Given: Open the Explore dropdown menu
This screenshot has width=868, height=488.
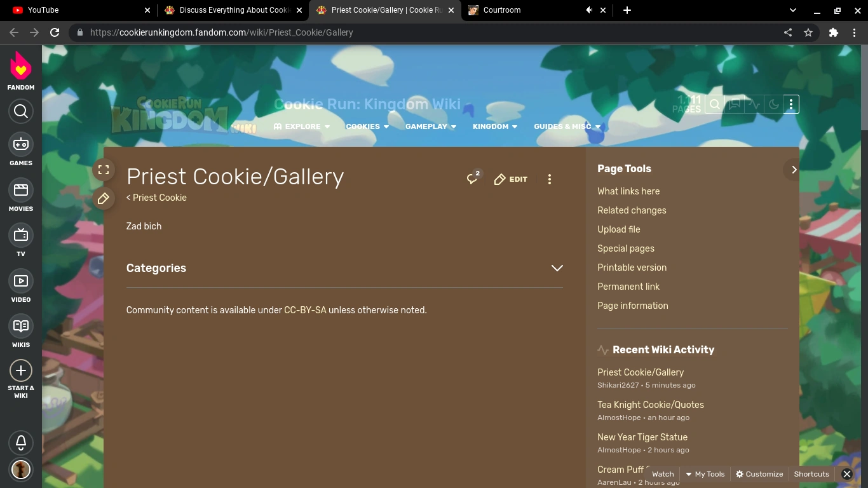Looking at the screenshot, I should tap(302, 126).
